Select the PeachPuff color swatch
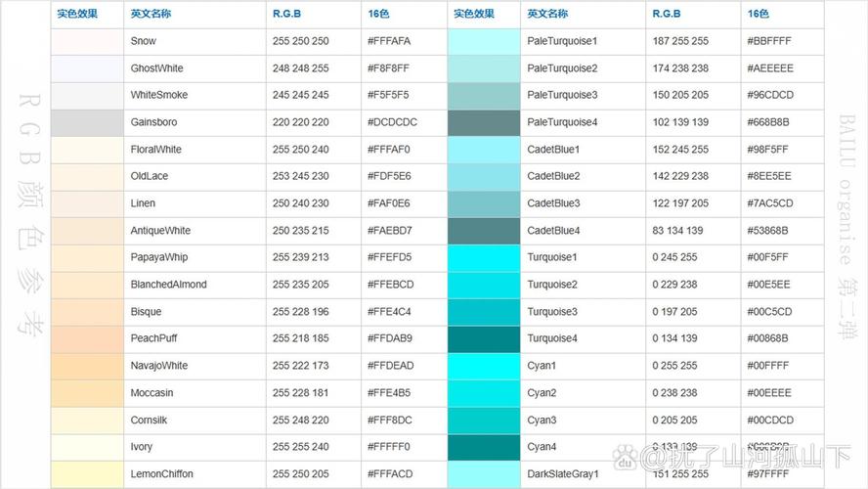The height and width of the screenshot is (489, 868). coord(87,338)
